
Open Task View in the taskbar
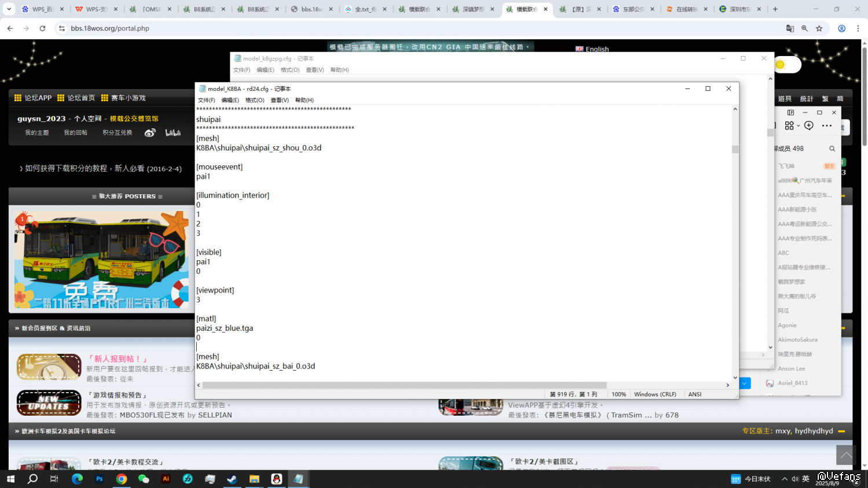coord(54,479)
